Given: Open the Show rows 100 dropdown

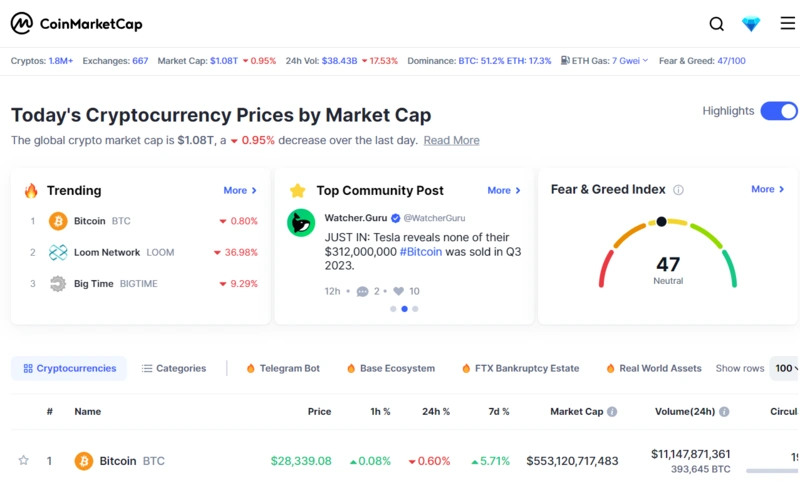Looking at the screenshot, I should click(785, 368).
